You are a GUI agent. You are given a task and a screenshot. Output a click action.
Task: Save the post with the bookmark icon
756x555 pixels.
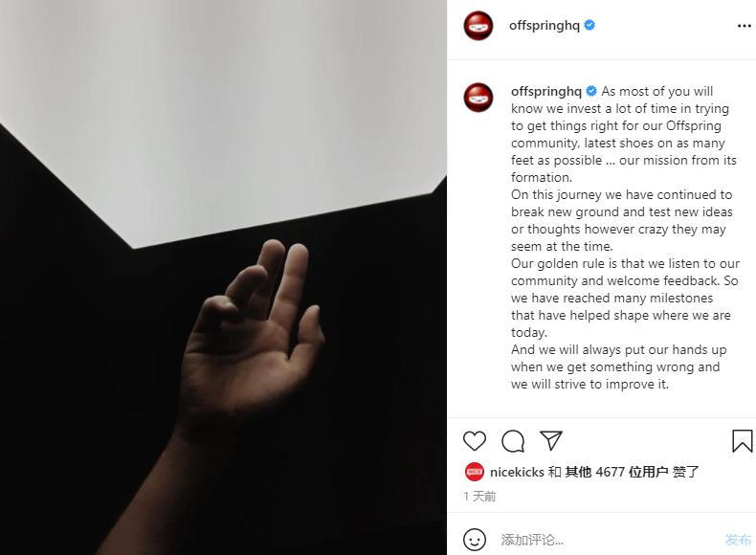tap(742, 441)
